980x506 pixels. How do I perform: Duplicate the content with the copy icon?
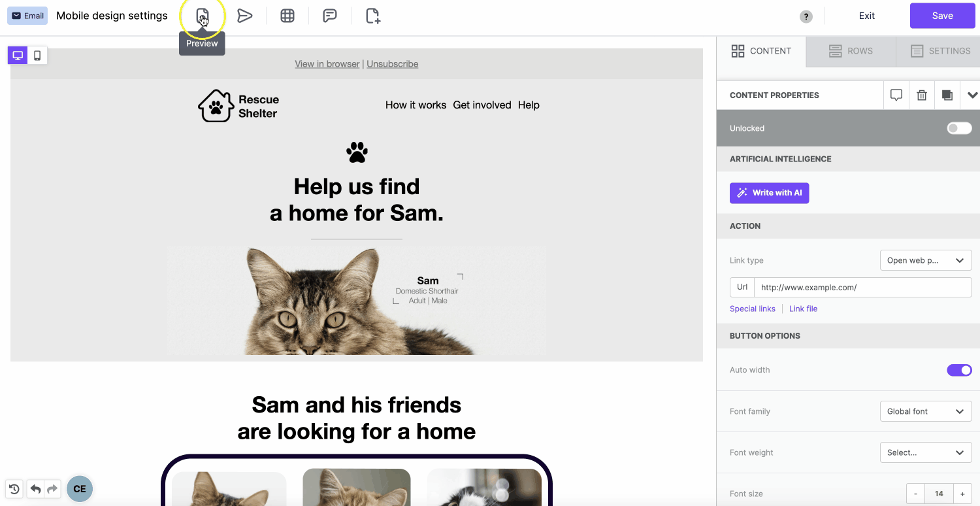pos(947,95)
